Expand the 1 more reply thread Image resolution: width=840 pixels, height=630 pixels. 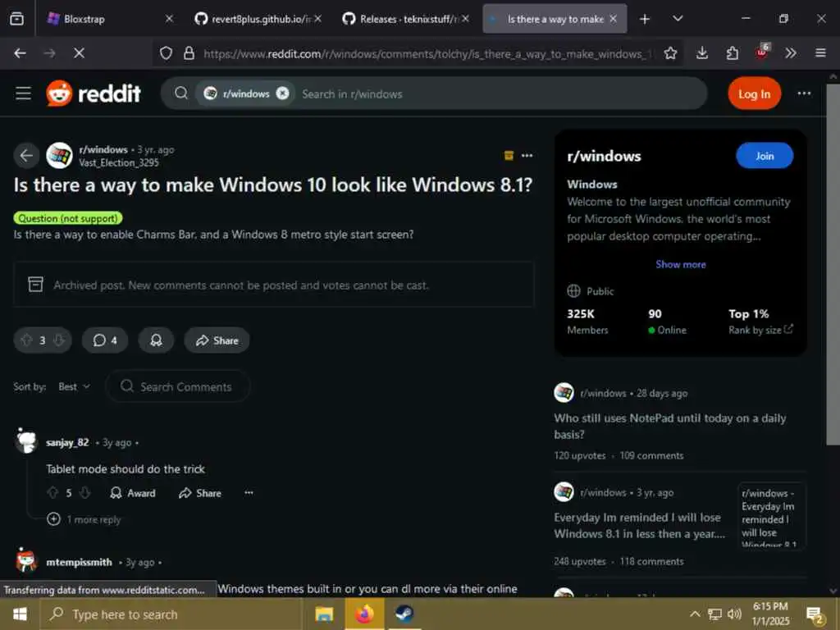point(84,519)
